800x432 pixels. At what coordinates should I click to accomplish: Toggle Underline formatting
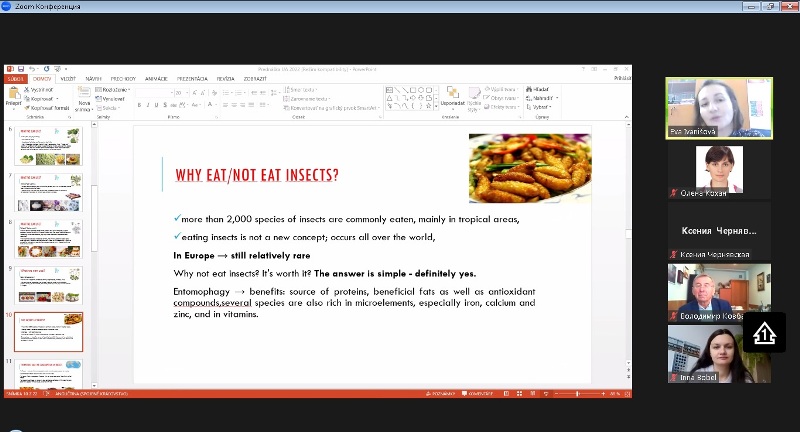156,105
